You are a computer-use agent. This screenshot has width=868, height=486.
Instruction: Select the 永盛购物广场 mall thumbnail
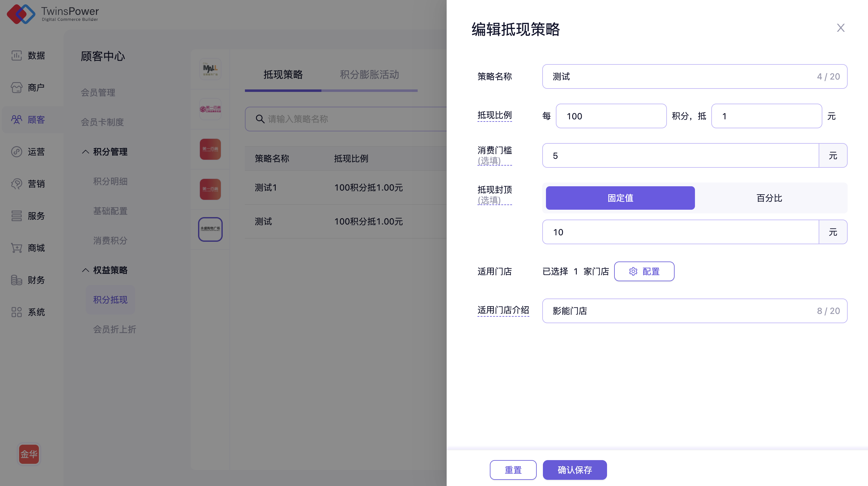click(210, 229)
